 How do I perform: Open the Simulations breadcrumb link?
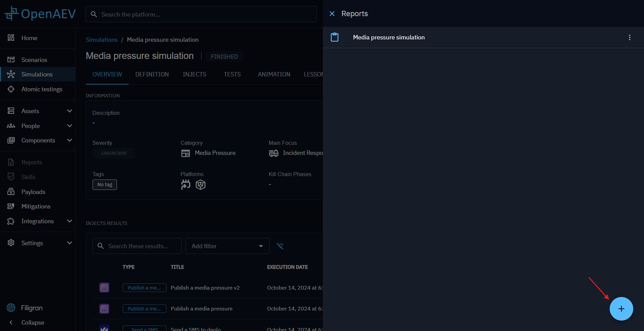pyautogui.click(x=102, y=39)
